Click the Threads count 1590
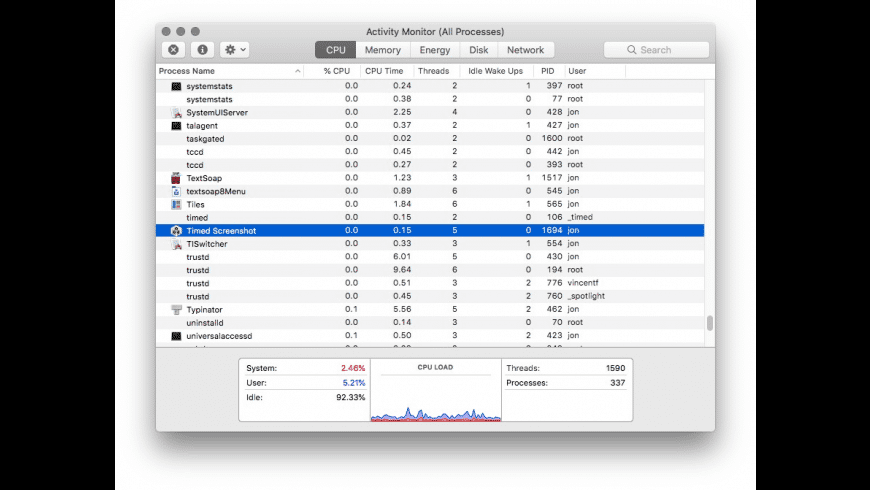The height and width of the screenshot is (490, 870). coord(615,368)
